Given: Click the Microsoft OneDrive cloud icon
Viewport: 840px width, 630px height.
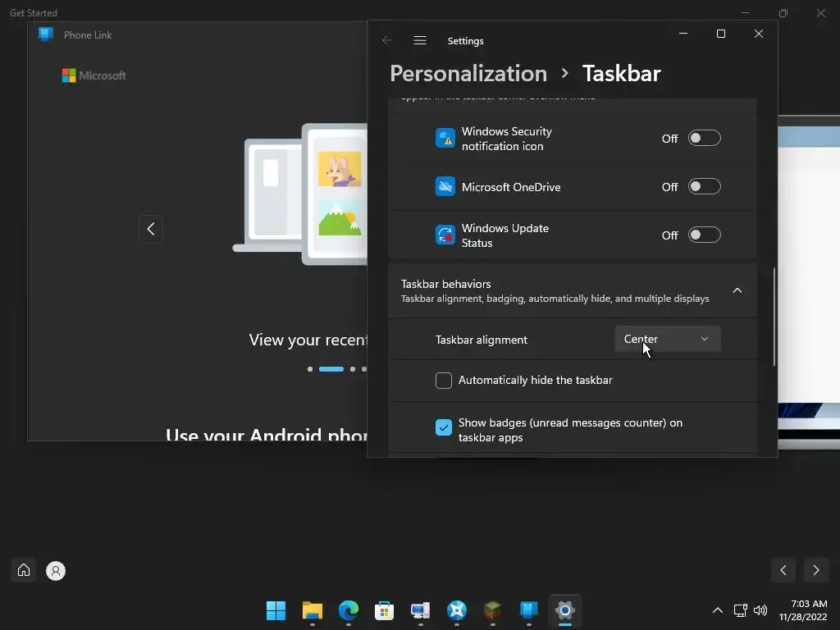Looking at the screenshot, I should click(445, 186).
